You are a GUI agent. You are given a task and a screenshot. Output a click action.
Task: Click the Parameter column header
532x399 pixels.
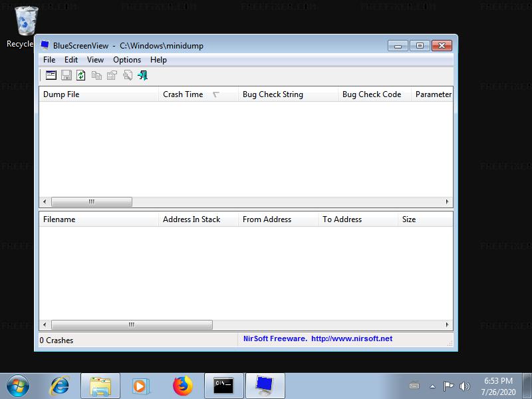coord(432,94)
